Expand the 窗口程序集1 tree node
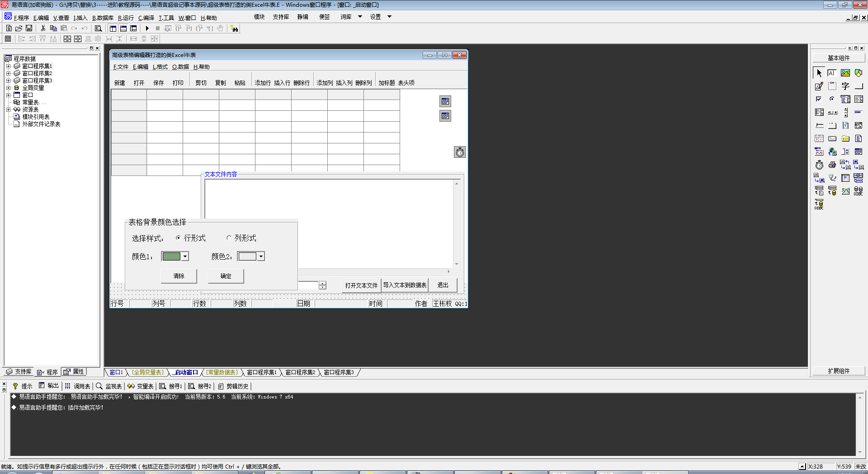This screenshot has height=474, width=868. coord(8,66)
